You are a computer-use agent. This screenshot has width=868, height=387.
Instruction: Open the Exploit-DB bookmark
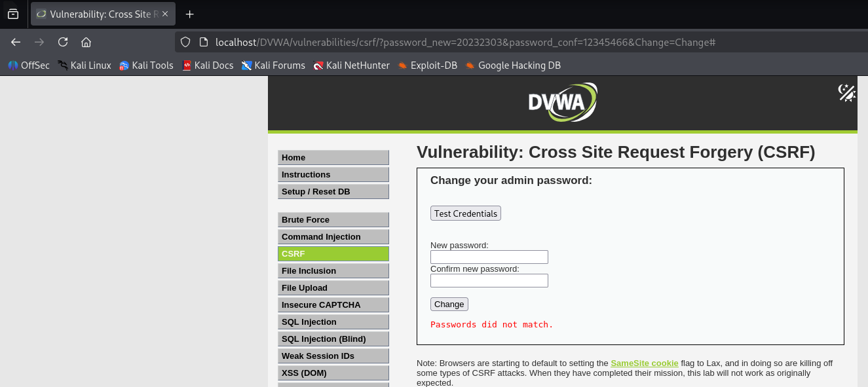427,65
